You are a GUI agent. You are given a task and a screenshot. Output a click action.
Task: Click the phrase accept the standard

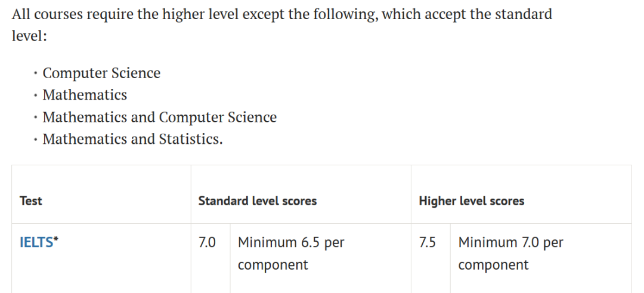click(x=488, y=14)
